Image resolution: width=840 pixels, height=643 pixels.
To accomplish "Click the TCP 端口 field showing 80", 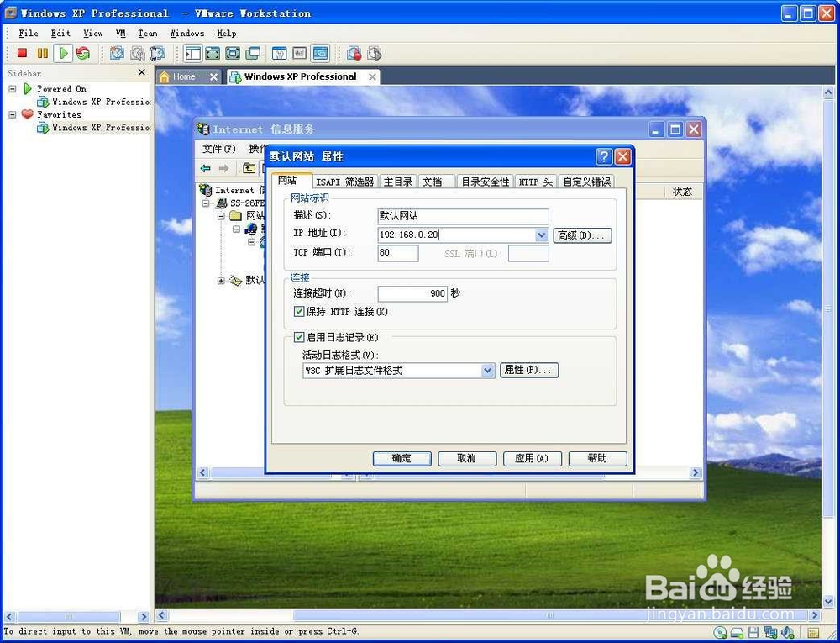I will [x=398, y=253].
